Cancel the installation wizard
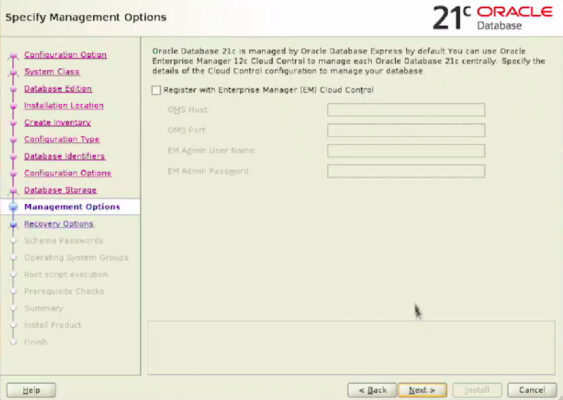 point(532,390)
